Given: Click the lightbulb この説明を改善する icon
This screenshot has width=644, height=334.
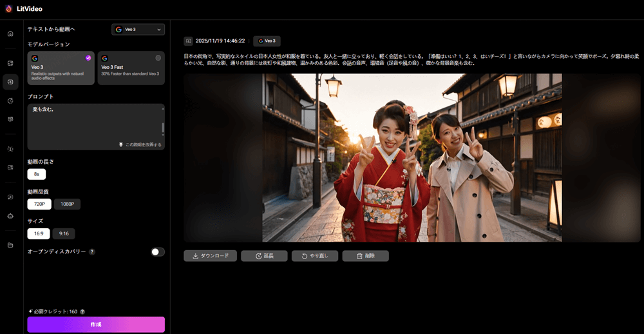Looking at the screenshot, I should tap(120, 144).
